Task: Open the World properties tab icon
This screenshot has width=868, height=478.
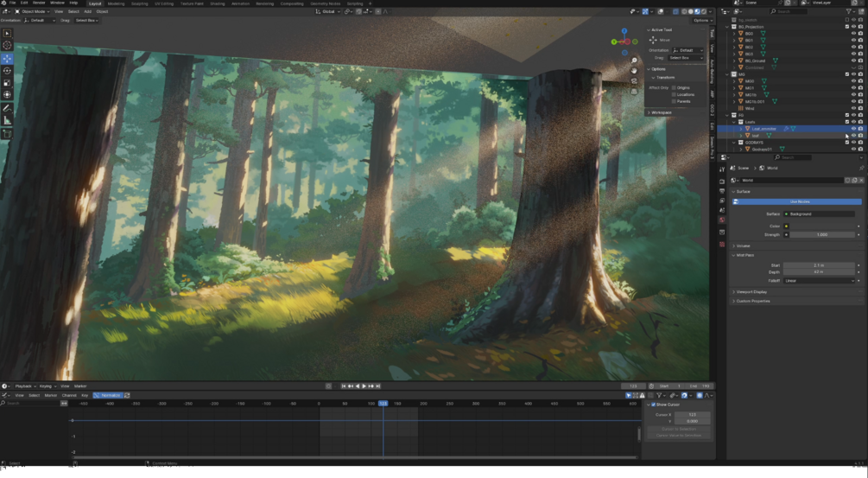Action: (x=722, y=220)
